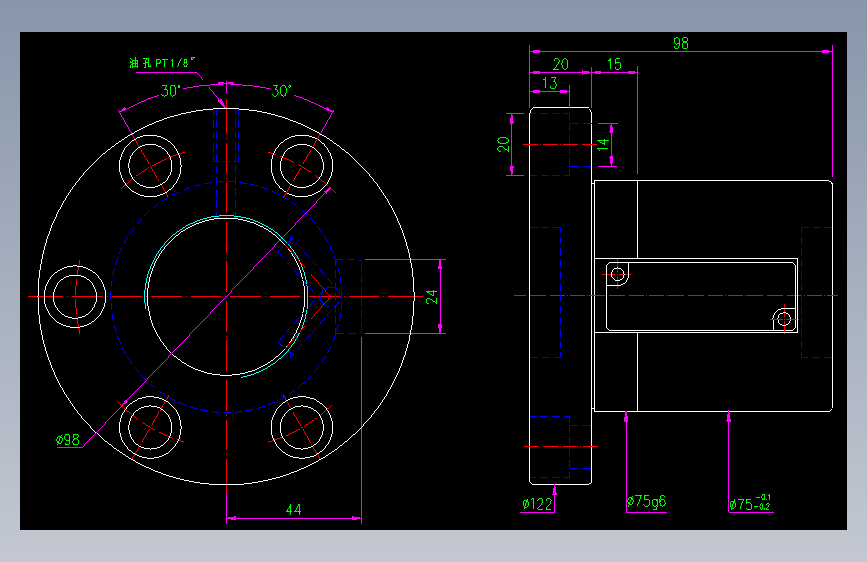This screenshot has height=562, width=867.
Task: Click the ø75 toleranced diameter label
Action: pos(750,503)
